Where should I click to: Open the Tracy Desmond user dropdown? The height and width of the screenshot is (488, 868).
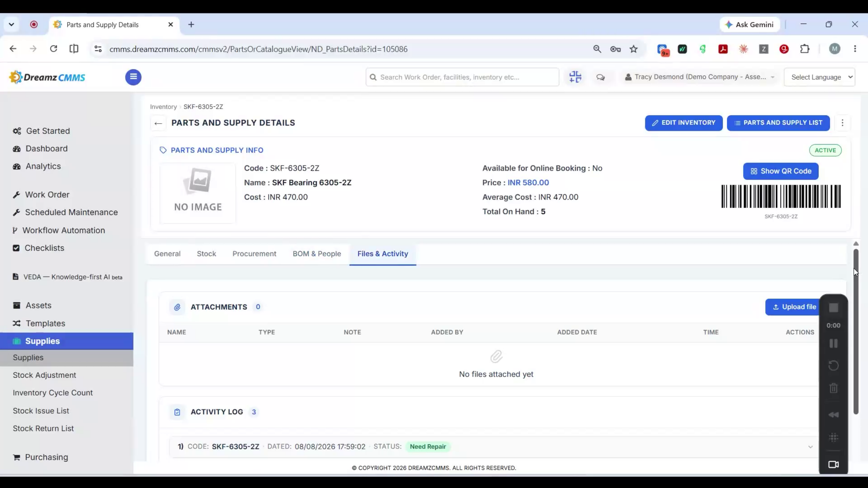[699, 77]
